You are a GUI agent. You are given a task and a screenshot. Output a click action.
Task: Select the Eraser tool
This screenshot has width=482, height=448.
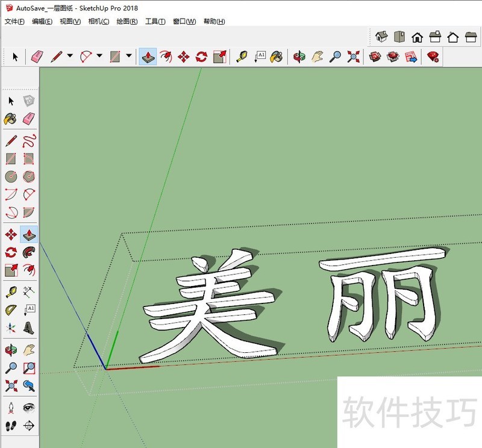[36, 57]
